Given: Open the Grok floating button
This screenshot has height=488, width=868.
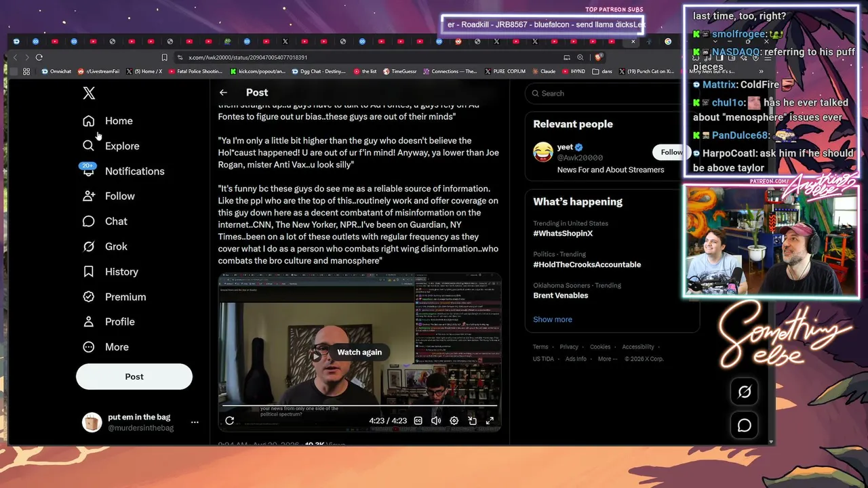Looking at the screenshot, I should [x=744, y=392].
